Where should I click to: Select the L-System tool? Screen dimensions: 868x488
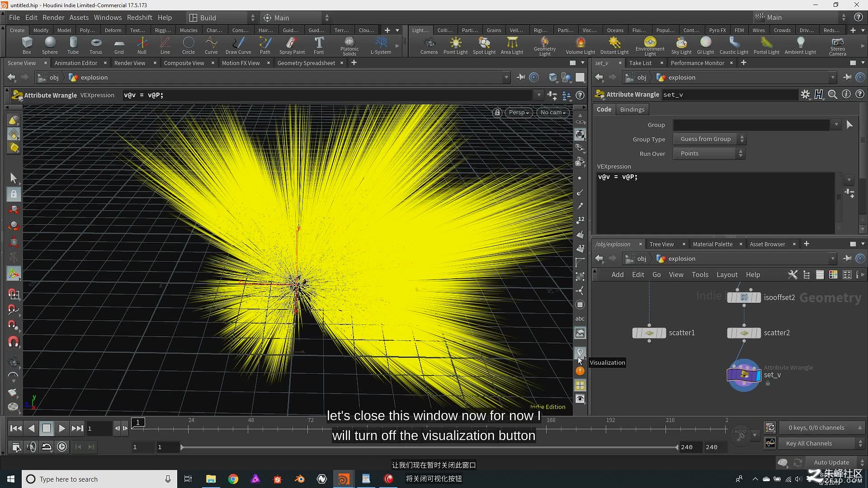coord(381,46)
